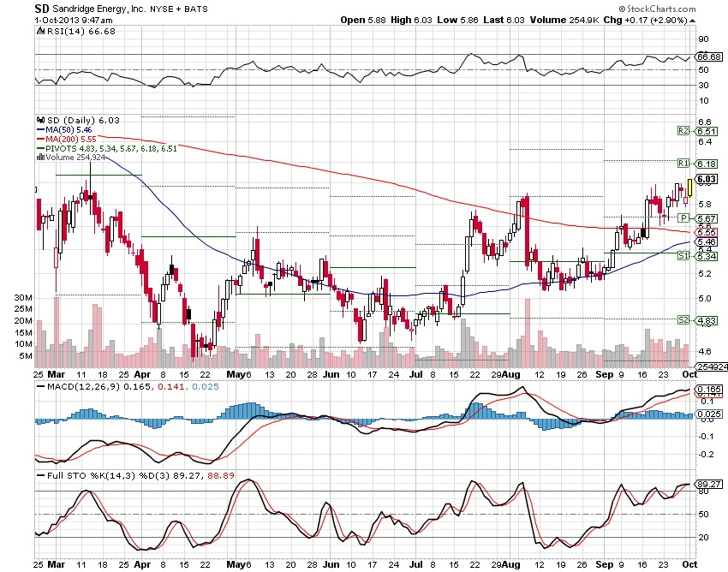Screen dimensions: 728x572
Task: Click the 4.83 price axis label
Action: pyautogui.click(x=707, y=320)
